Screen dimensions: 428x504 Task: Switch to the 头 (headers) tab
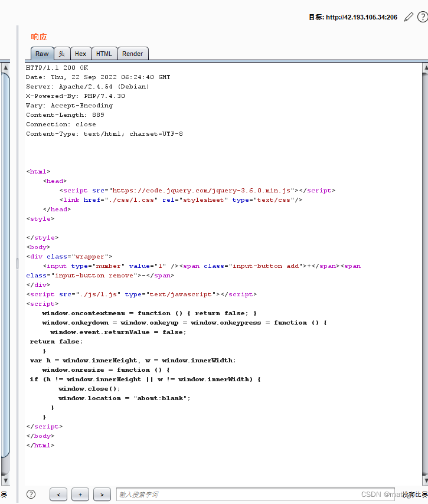click(62, 54)
